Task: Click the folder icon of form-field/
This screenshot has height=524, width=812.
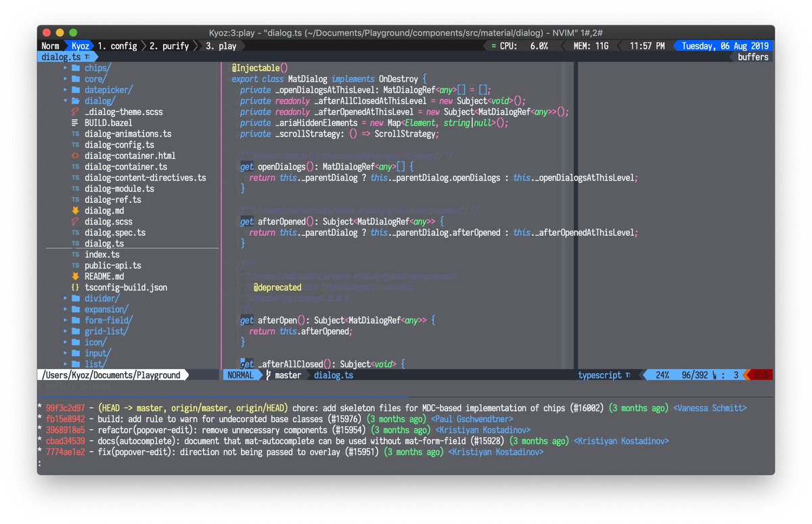Action: pyautogui.click(x=76, y=320)
